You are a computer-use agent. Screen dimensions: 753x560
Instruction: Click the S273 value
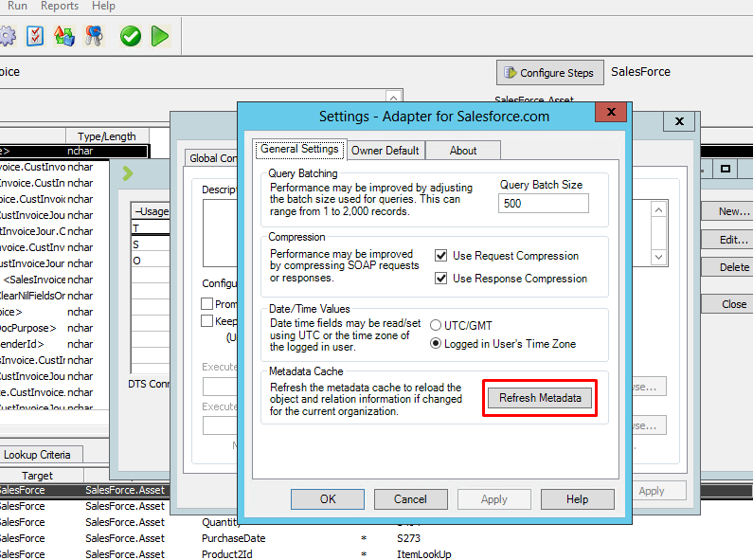(x=408, y=538)
